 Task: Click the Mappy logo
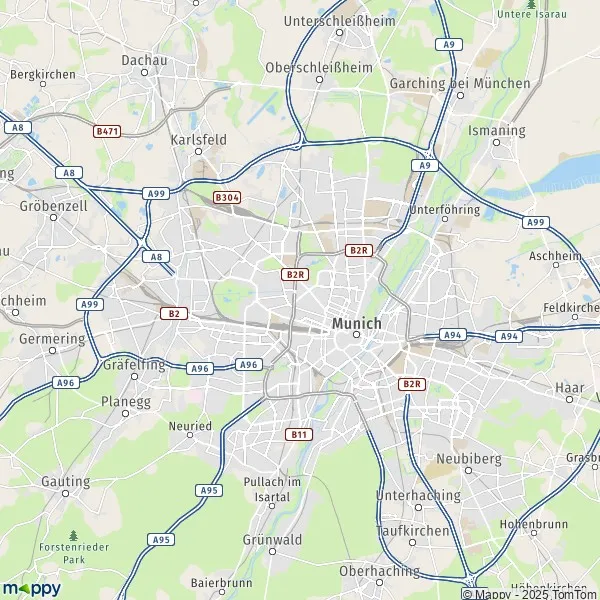coord(32,588)
